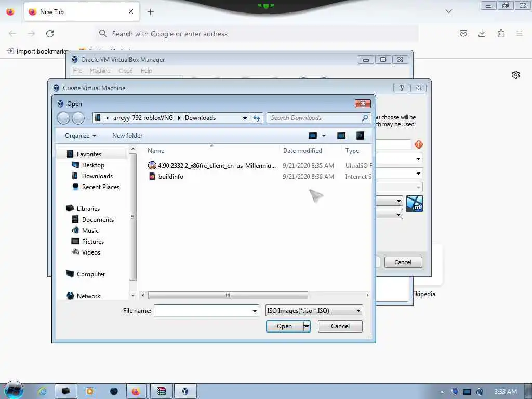This screenshot has width=532, height=399.
Task: Open Network in navigation pane
Action: 88,296
